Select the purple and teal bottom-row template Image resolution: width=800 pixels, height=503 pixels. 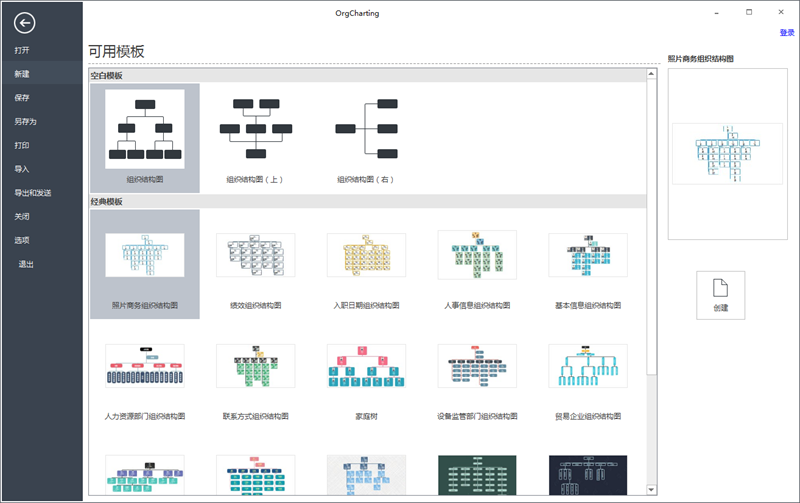pos(145,475)
